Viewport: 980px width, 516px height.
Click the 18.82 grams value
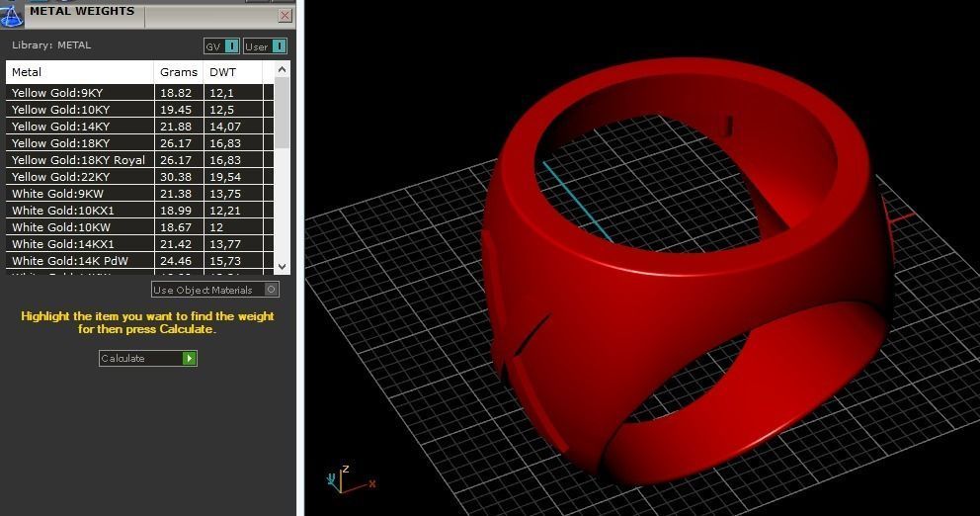pyautogui.click(x=176, y=93)
